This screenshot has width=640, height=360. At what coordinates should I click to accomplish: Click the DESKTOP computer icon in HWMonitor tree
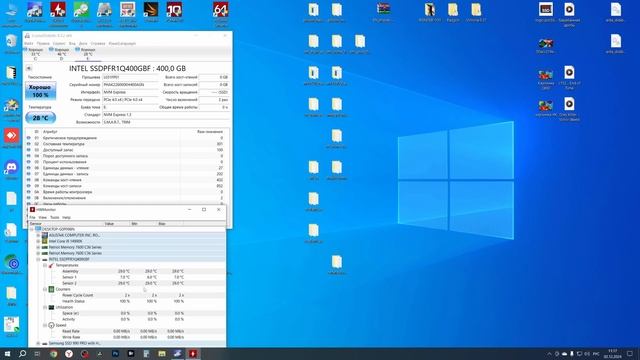38,229
